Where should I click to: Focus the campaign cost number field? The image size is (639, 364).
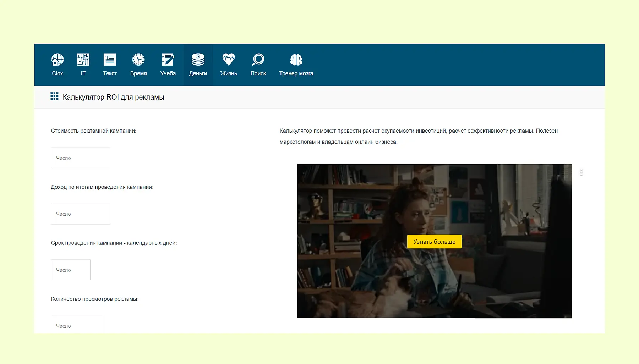(81, 158)
